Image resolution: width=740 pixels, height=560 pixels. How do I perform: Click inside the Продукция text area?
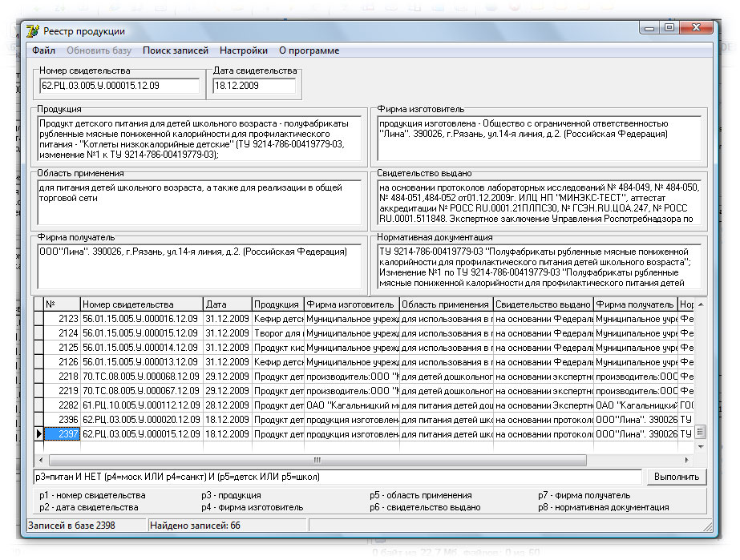[x=197, y=139]
